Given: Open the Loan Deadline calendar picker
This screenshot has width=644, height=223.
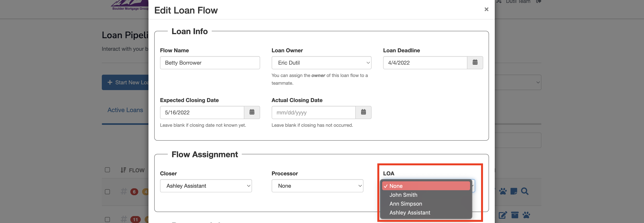Looking at the screenshot, I should [475, 63].
